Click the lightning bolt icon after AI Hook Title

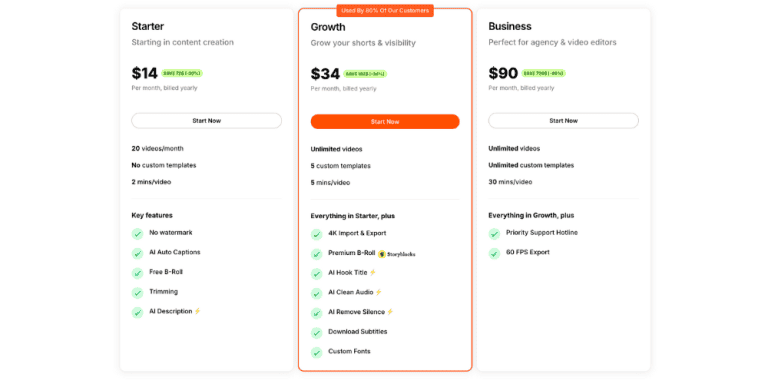pos(373,272)
